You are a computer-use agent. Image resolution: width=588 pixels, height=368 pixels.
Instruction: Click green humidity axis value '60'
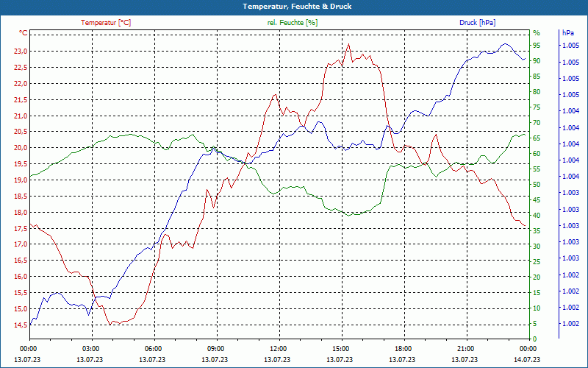[x=537, y=154]
